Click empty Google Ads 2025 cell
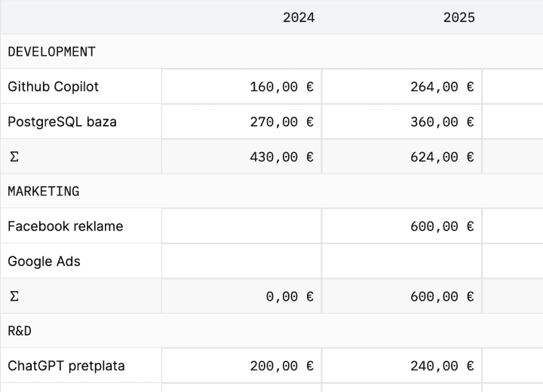Viewport: 543px width, 392px height. coord(402,262)
